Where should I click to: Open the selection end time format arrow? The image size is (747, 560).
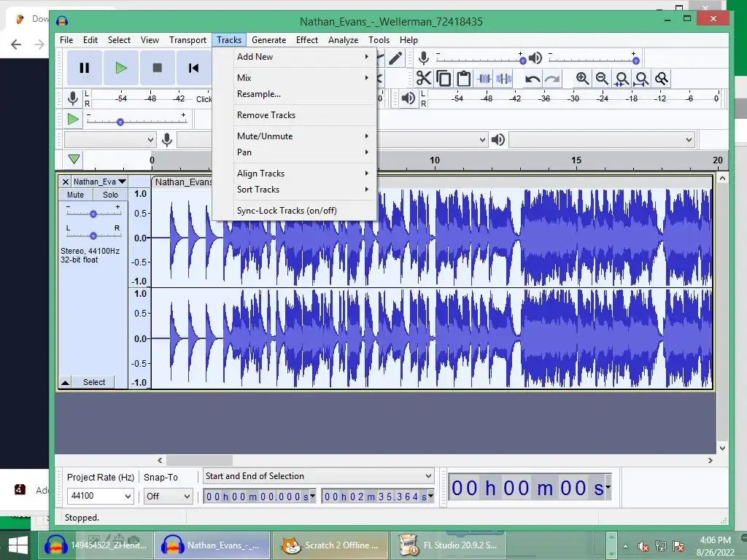pyautogui.click(x=430, y=496)
